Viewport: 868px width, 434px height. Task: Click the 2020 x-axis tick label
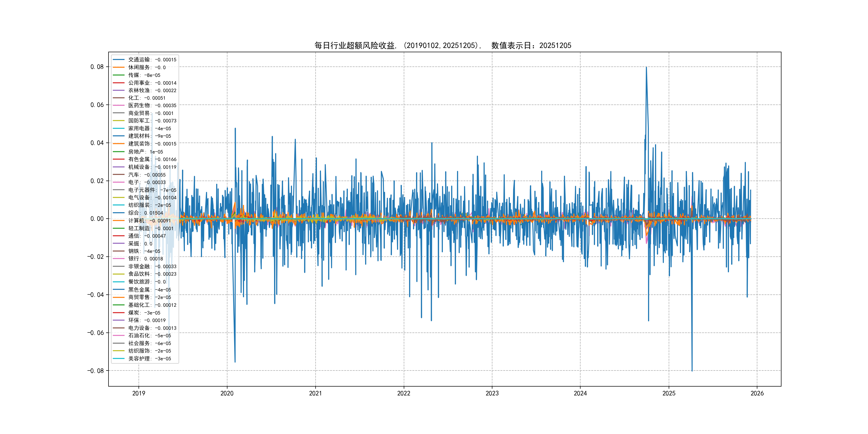(x=227, y=393)
